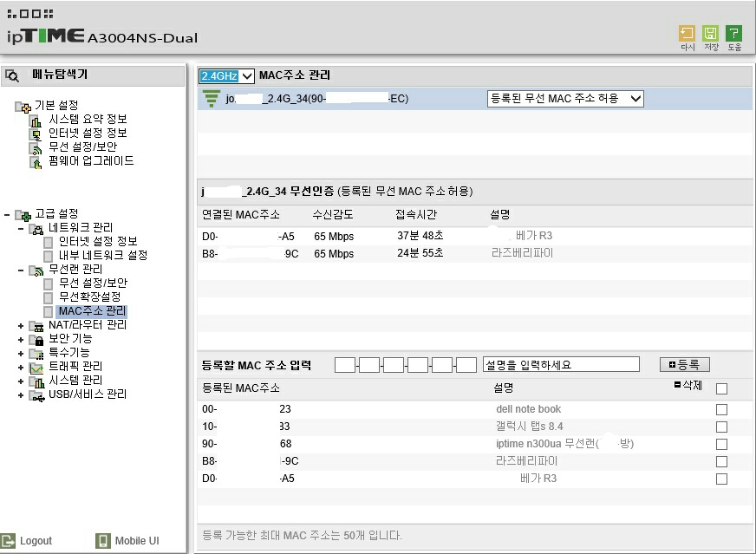Open the 2.4GHz band dropdown
This screenshot has width=756, height=554.
click(226, 75)
